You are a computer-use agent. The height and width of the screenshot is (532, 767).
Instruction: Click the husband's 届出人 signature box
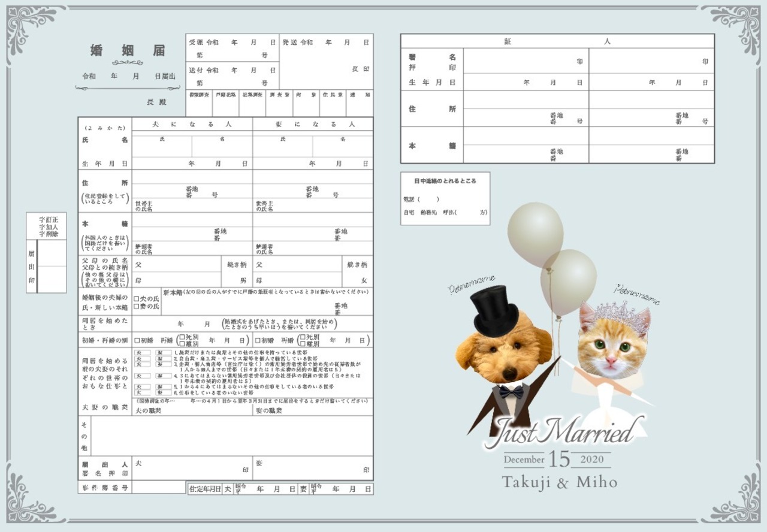click(x=192, y=468)
